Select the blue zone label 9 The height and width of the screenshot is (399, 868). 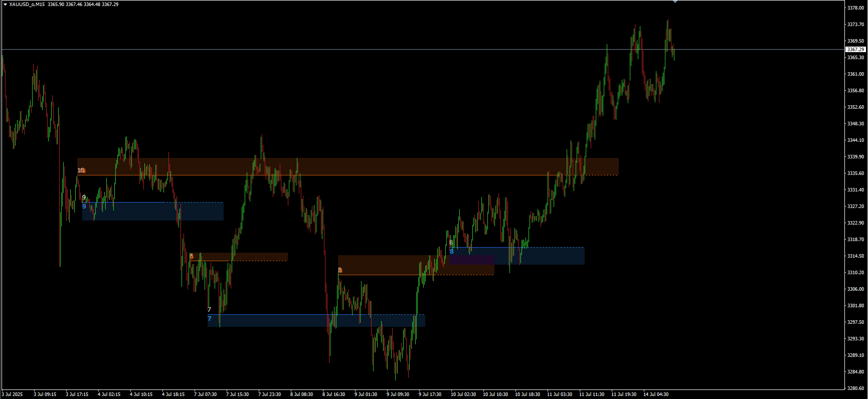84,207
